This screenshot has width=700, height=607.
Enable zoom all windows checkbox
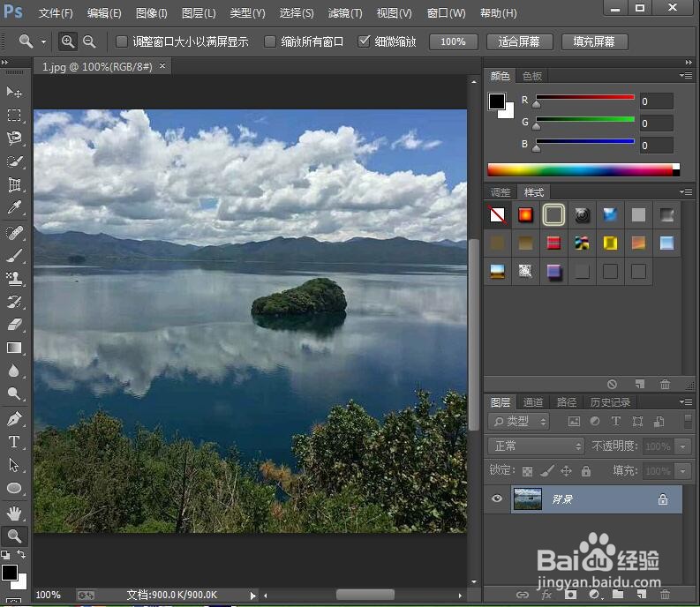269,41
